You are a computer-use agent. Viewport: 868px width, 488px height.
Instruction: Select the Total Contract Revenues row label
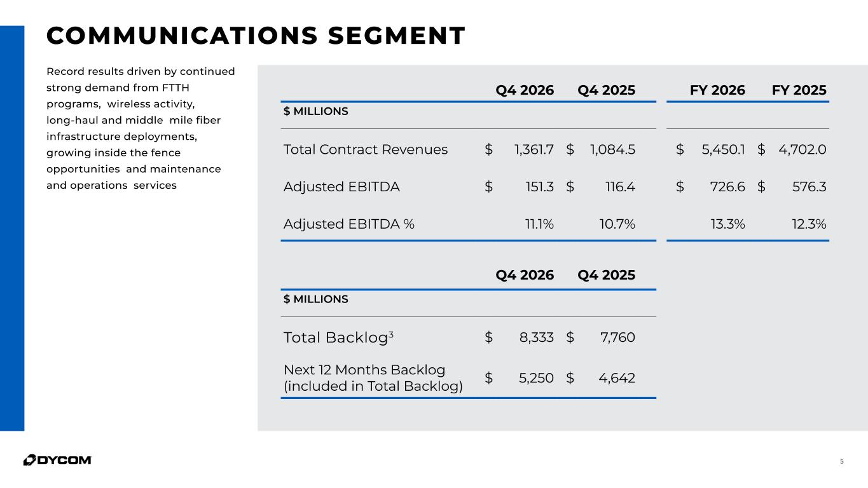(365, 149)
